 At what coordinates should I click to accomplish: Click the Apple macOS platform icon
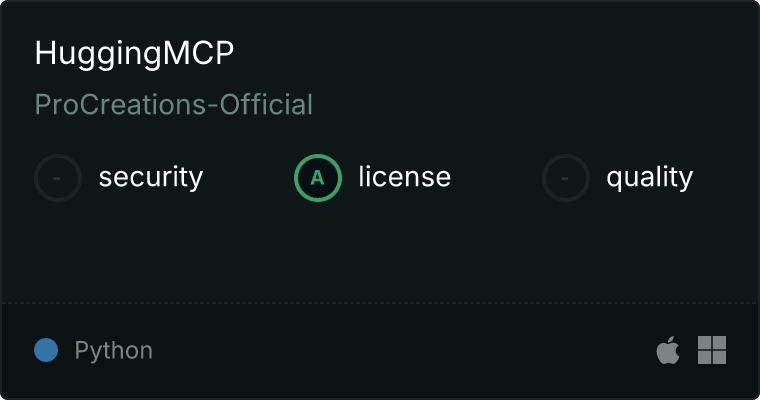668,350
